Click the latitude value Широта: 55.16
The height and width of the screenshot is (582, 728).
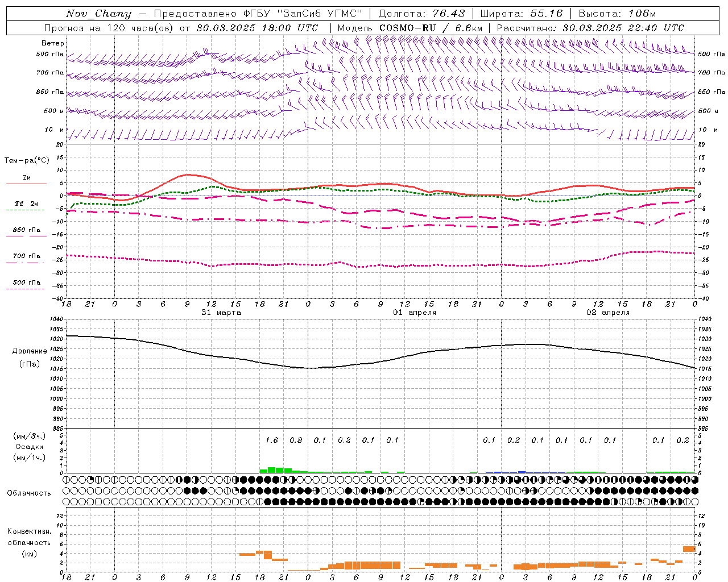coord(522,14)
